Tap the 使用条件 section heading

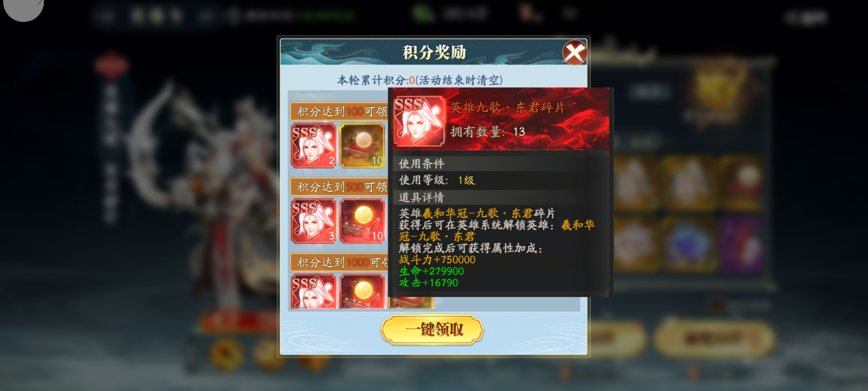(x=421, y=164)
